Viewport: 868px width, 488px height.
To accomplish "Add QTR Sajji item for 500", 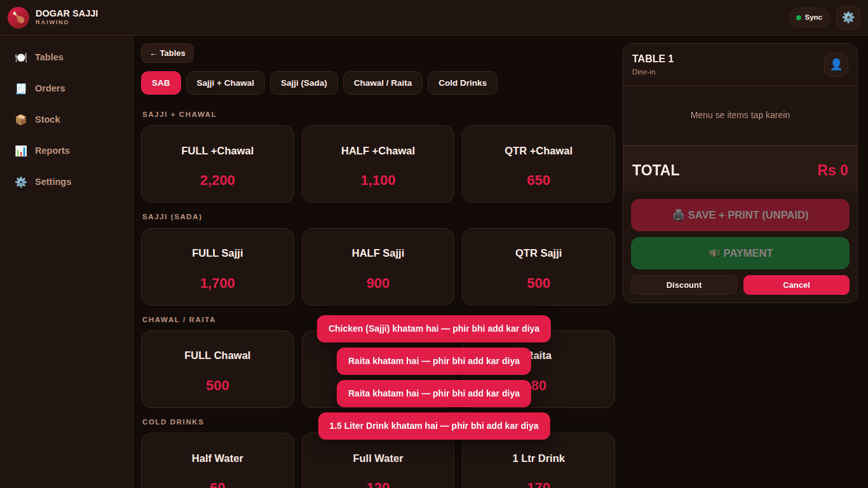I will 538,267.
